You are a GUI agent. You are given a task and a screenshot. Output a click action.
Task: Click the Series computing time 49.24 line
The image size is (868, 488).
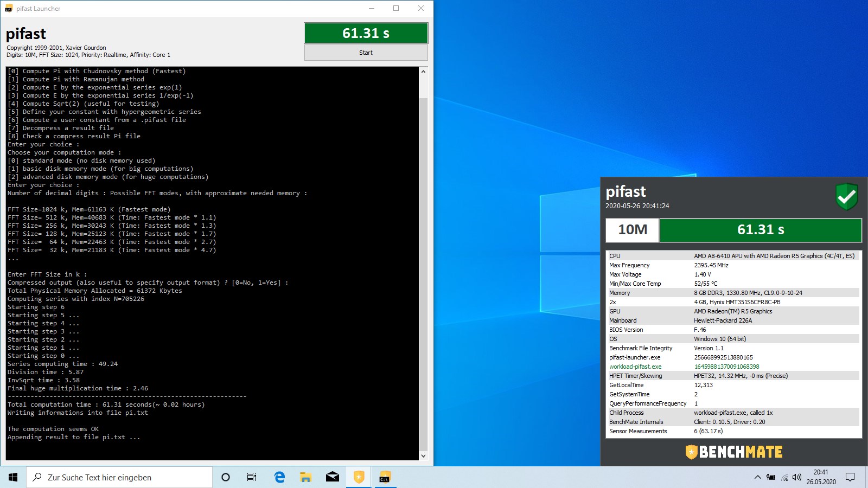click(x=62, y=364)
